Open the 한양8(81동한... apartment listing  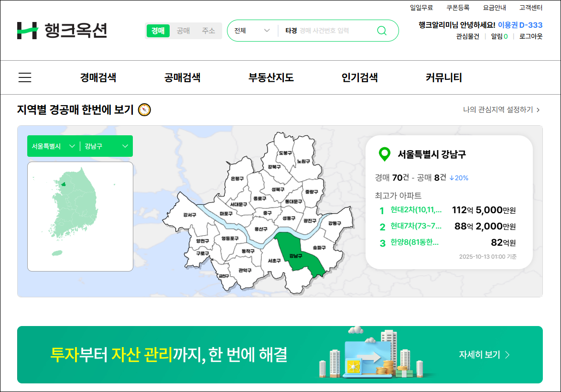tap(414, 242)
